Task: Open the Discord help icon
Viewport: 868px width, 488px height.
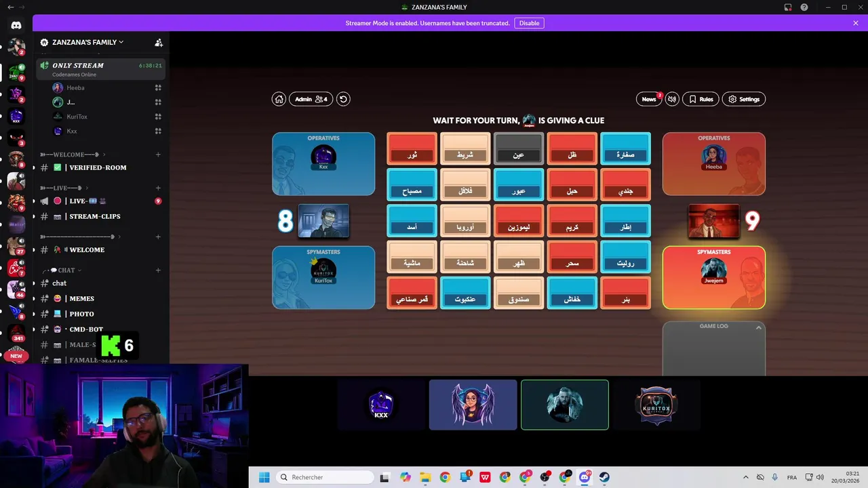Action: click(804, 7)
